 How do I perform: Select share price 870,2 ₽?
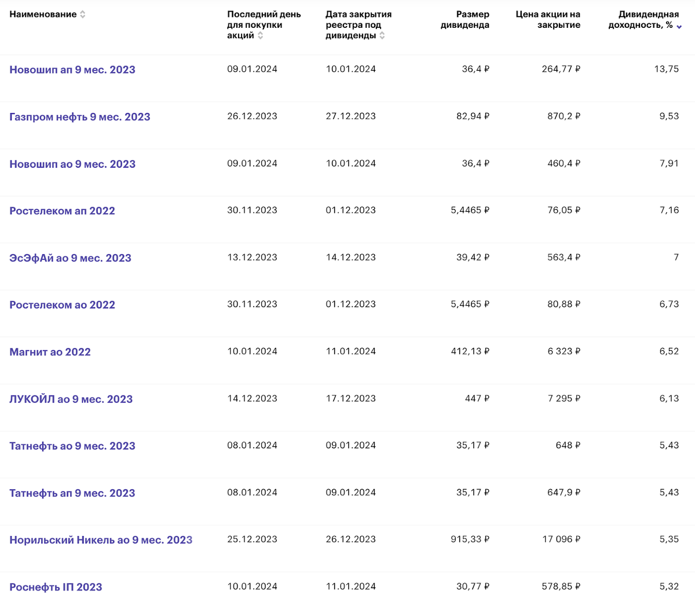(x=564, y=116)
